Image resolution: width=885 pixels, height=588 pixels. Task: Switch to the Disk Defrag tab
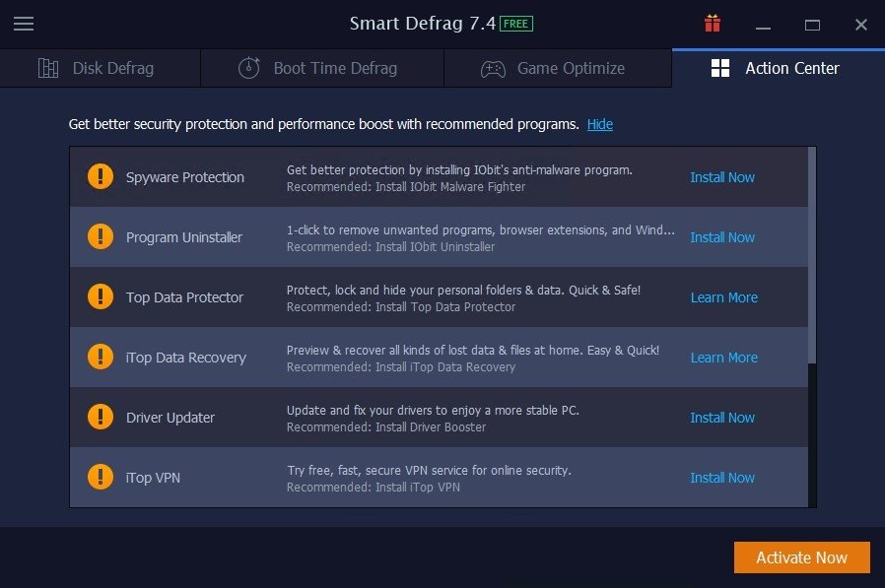[100, 68]
